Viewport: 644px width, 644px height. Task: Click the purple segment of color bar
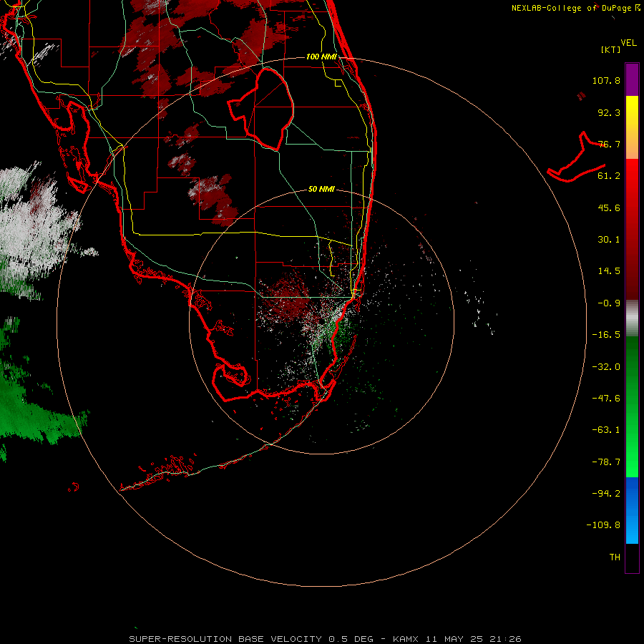632,80
